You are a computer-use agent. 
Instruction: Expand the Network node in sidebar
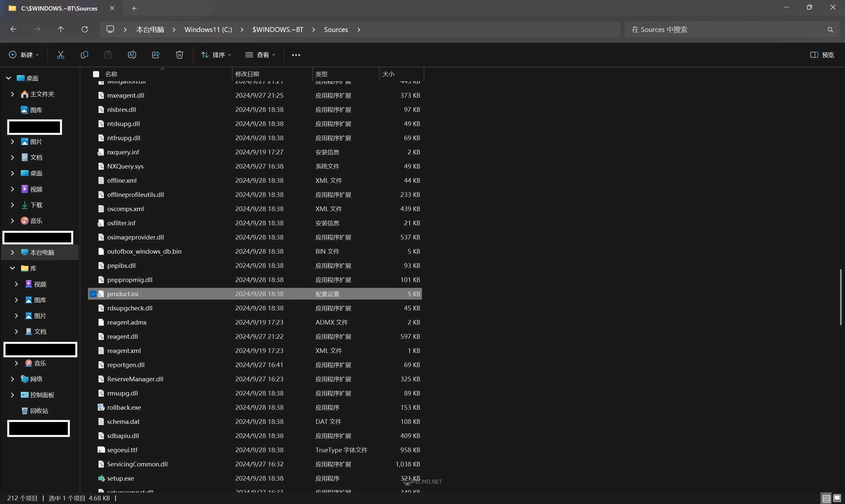pos(12,379)
